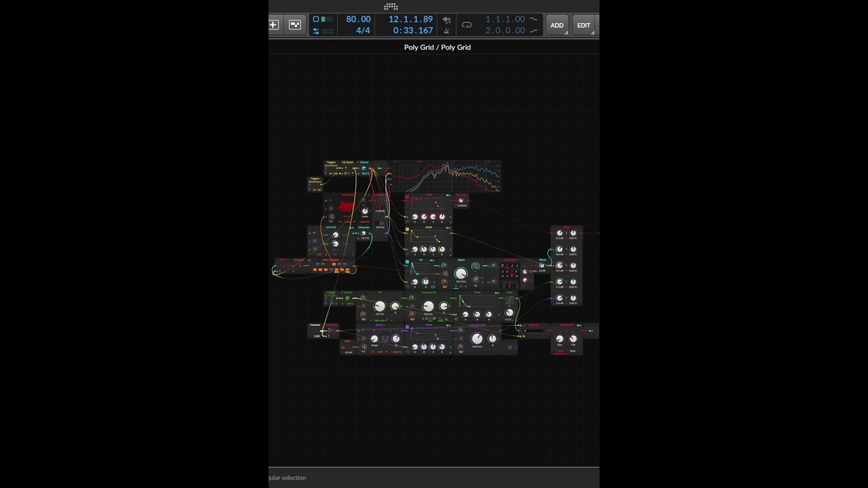Click the Bitwig dotted logo at top
868x488 pixels.
[391, 7]
